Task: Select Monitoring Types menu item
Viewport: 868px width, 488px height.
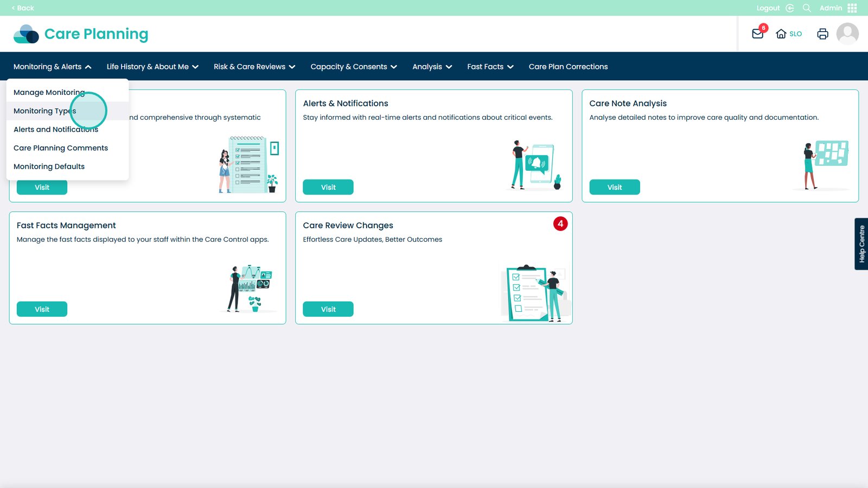Action: click(x=45, y=111)
